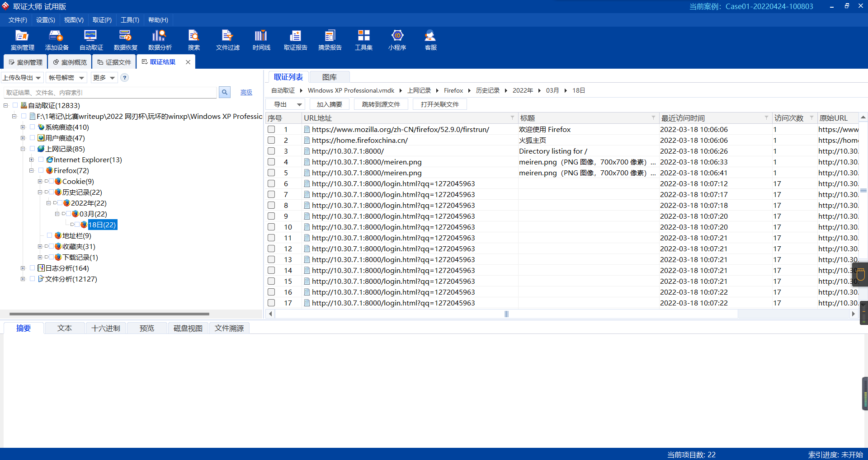The image size is (868, 460).
Task: Open the 数据恢复 tool
Action: [x=125, y=40]
